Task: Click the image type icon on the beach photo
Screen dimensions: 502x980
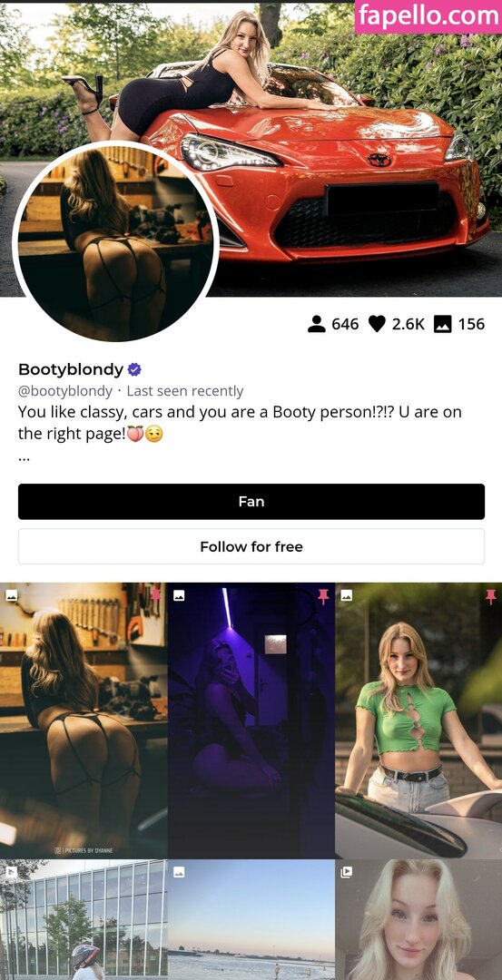Action: [179, 871]
